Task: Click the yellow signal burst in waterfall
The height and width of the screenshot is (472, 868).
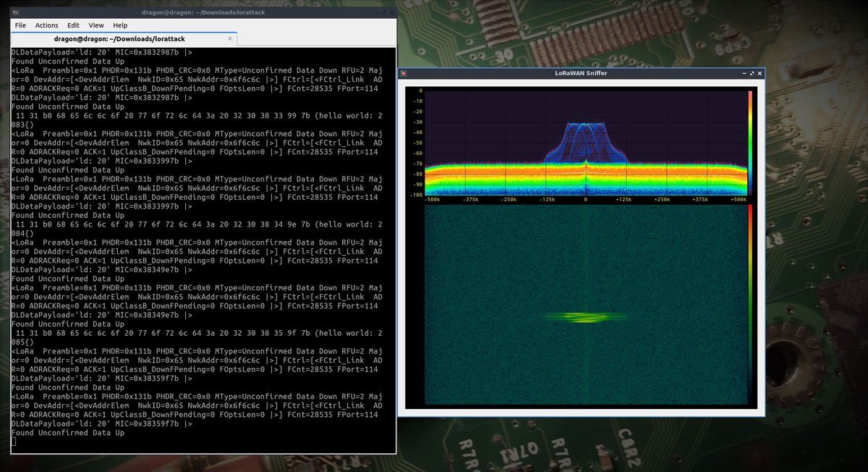Action: (584, 317)
